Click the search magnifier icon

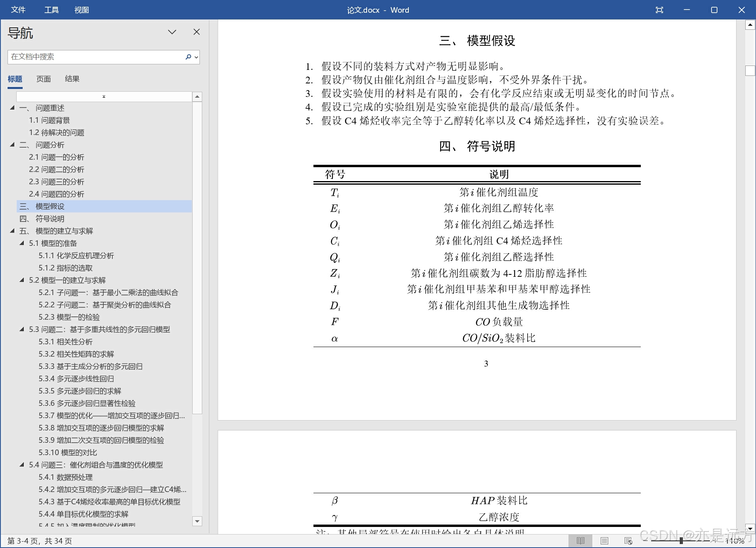[x=188, y=57]
